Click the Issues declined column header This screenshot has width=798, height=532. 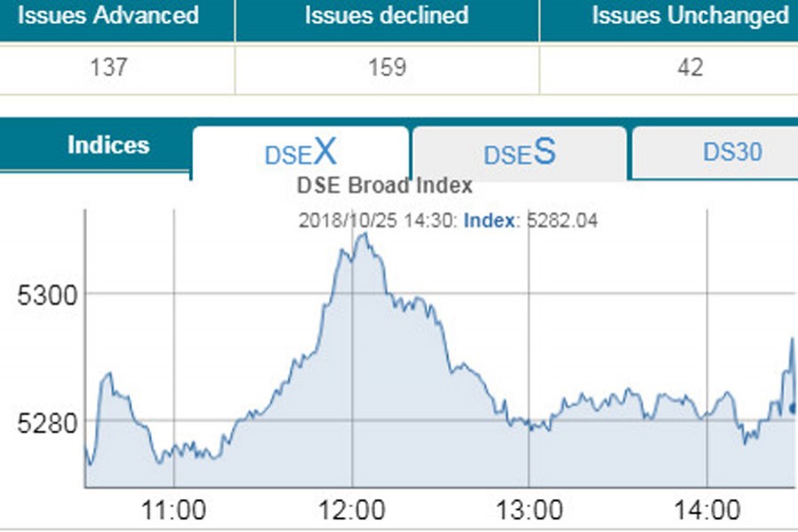click(387, 15)
